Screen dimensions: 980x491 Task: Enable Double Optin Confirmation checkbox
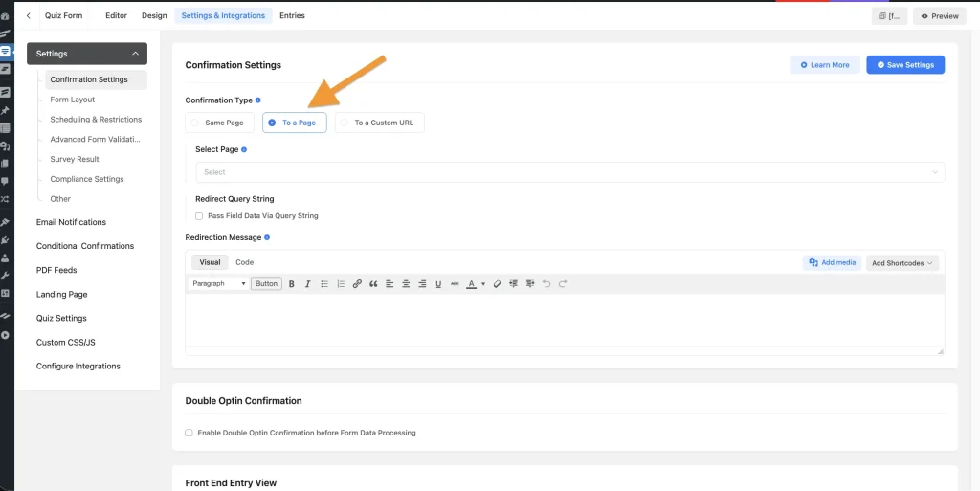(189, 433)
